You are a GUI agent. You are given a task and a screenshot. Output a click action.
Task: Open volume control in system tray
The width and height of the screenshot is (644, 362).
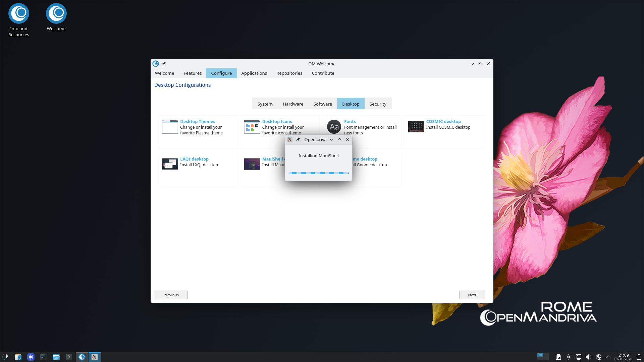coord(588,357)
